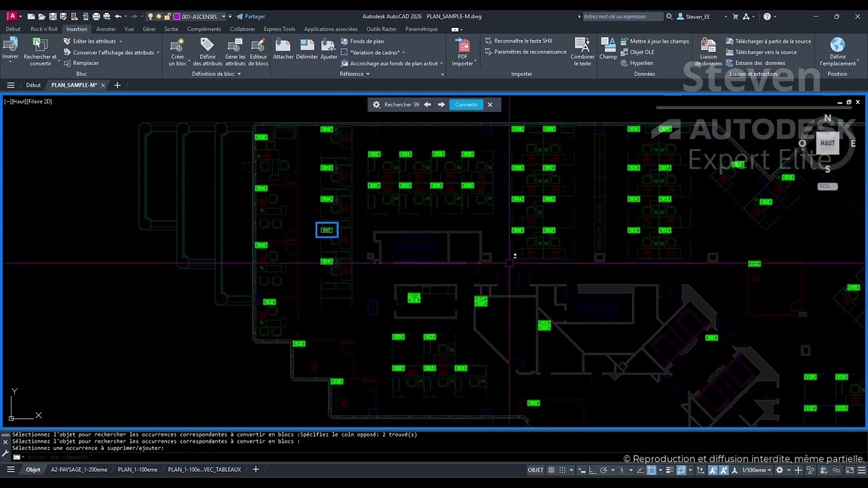
Task: Click the Convertir button
Action: click(x=466, y=104)
